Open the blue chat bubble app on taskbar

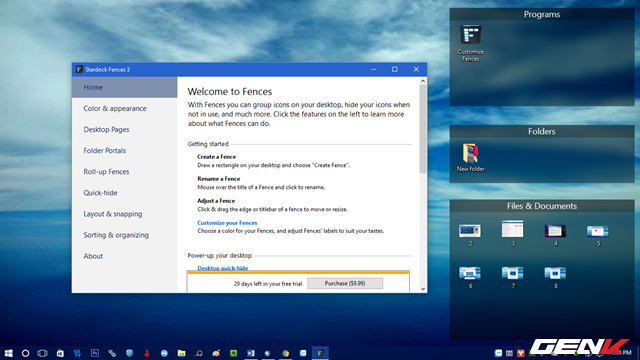303,353
